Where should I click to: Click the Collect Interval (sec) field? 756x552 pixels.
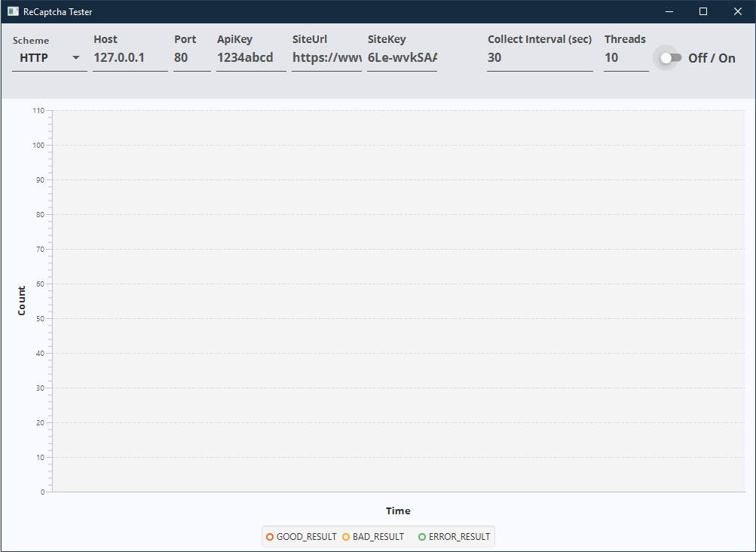pyautogui.click(x=539, y=58)
